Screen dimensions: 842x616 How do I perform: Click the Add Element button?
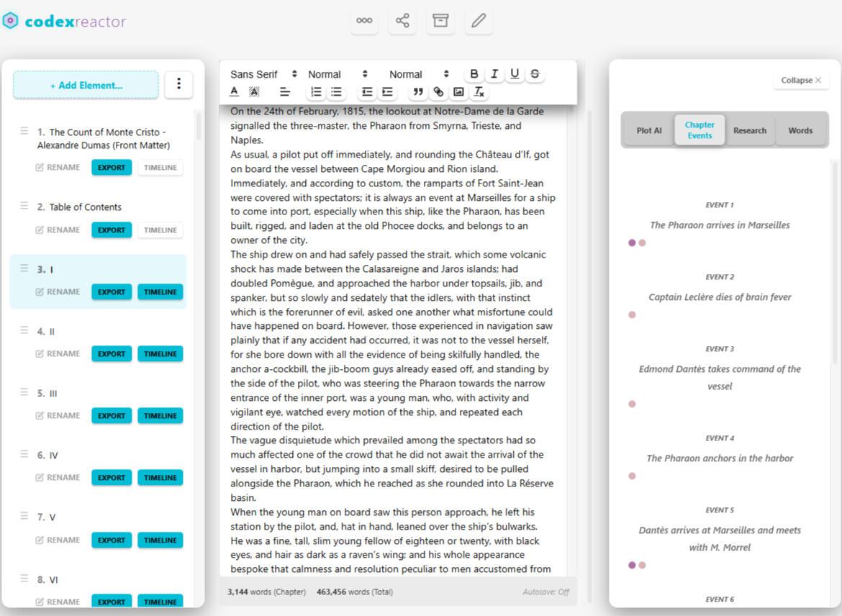click(86, 85)
